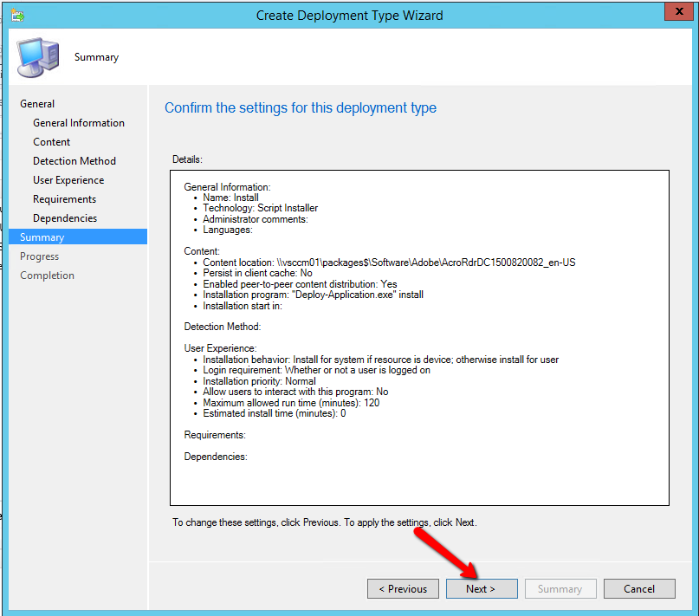Navigate to the Dependencies step

(65, 218)
